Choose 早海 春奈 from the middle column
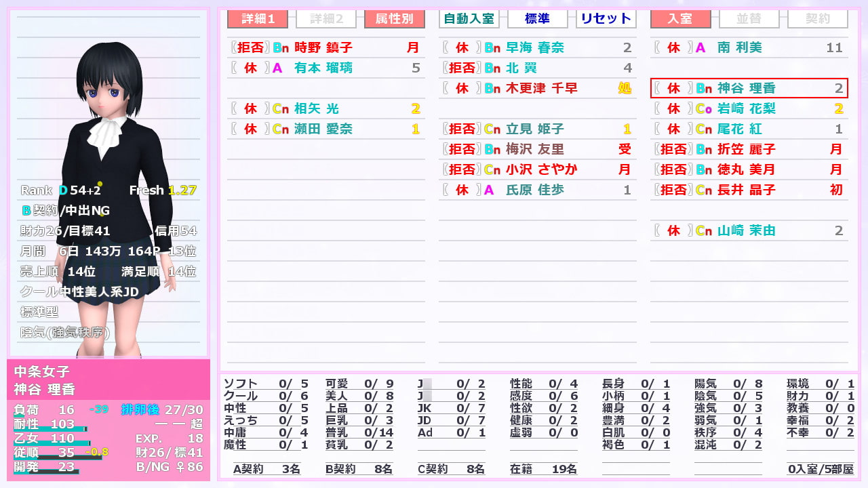 click(x=537, y=47)
